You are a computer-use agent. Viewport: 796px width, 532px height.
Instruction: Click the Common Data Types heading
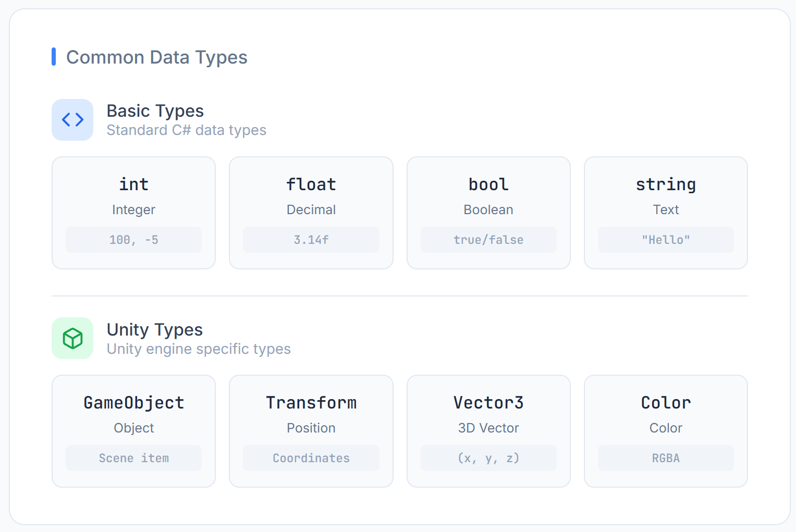(156, 57)
